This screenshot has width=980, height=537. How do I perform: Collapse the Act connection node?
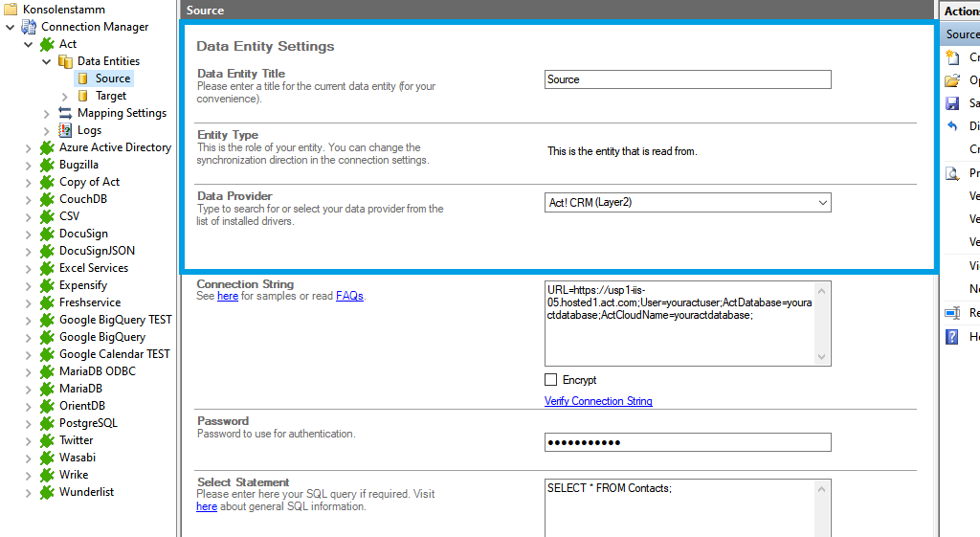pyautogui.click(x=29, y=44)
